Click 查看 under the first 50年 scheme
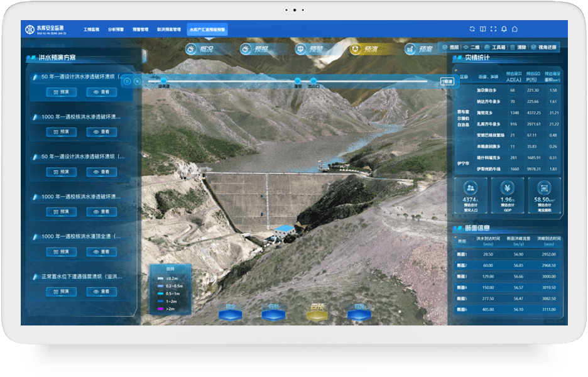This screenshot has height=377, width=588. point(102,92)
